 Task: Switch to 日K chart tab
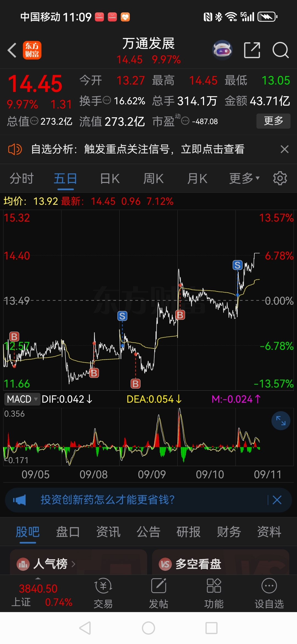point(110,178)
